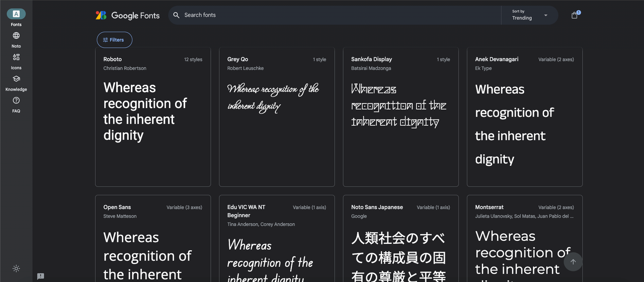Open the Open Sans font card

pos(153,238)
